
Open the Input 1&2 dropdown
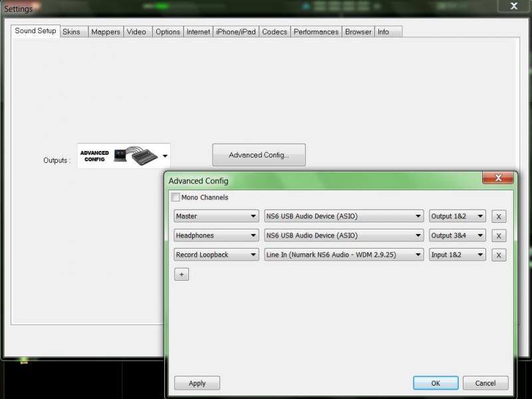point(458,255)
